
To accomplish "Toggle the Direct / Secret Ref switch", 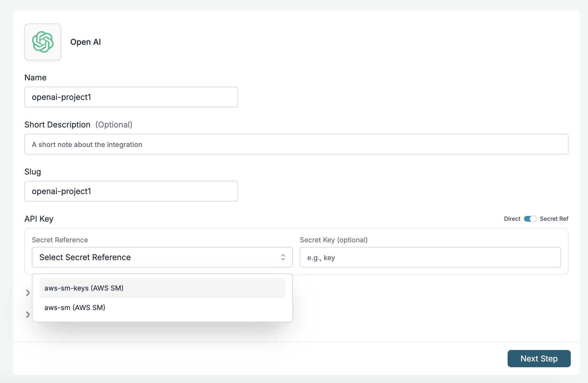I will click(530, 219).
